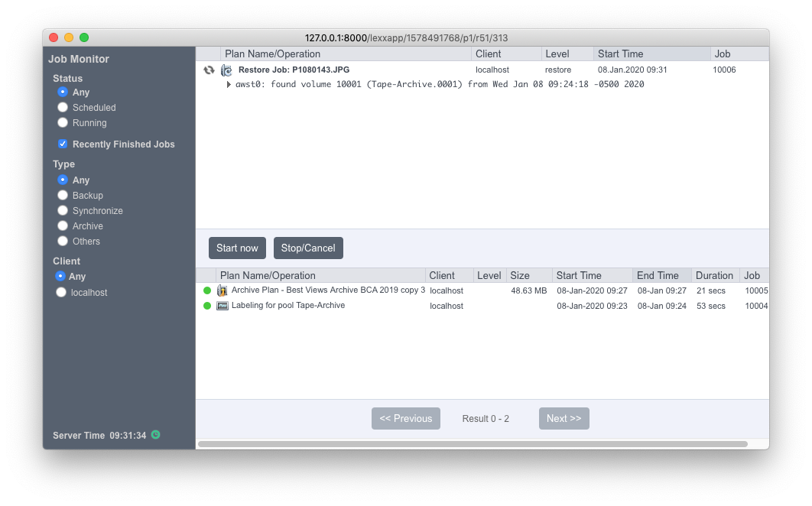Select the Restore Job: P1080143.JPG job icon

point(225,69)
